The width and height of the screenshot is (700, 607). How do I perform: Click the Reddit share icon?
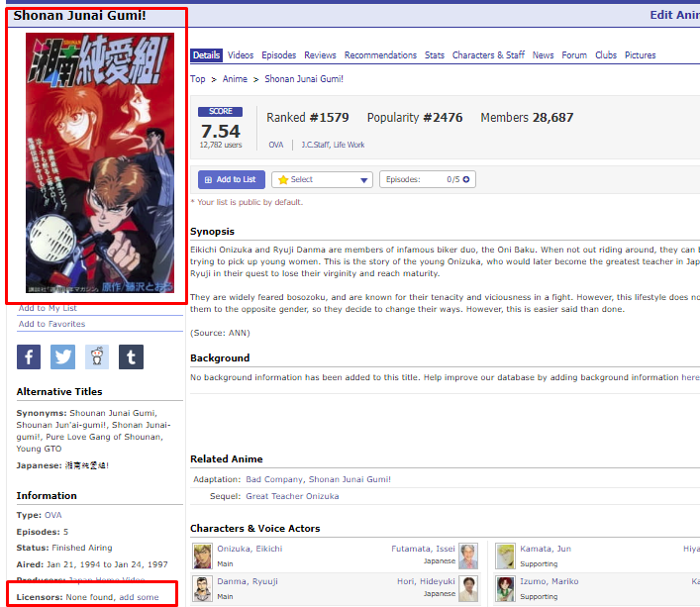pos(97,357)
